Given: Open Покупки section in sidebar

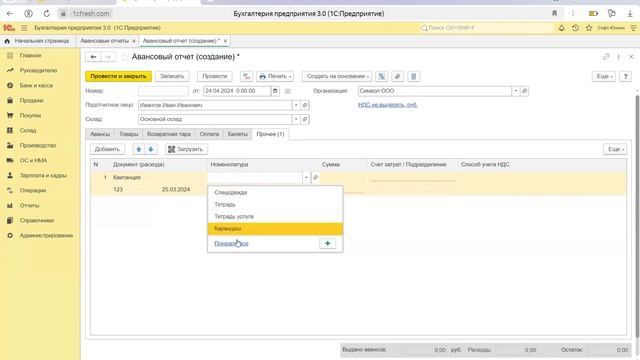Looking at the screenshot, I should [30, 115].
